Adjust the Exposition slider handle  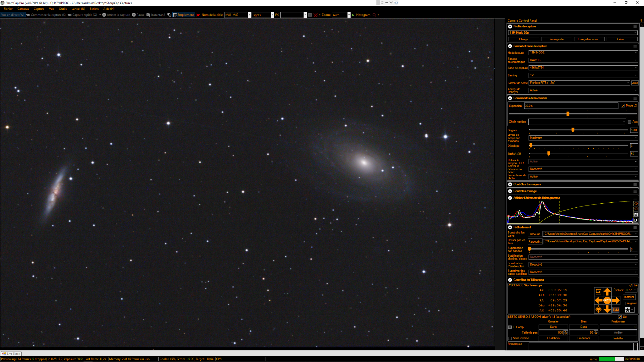click(568, 114)
